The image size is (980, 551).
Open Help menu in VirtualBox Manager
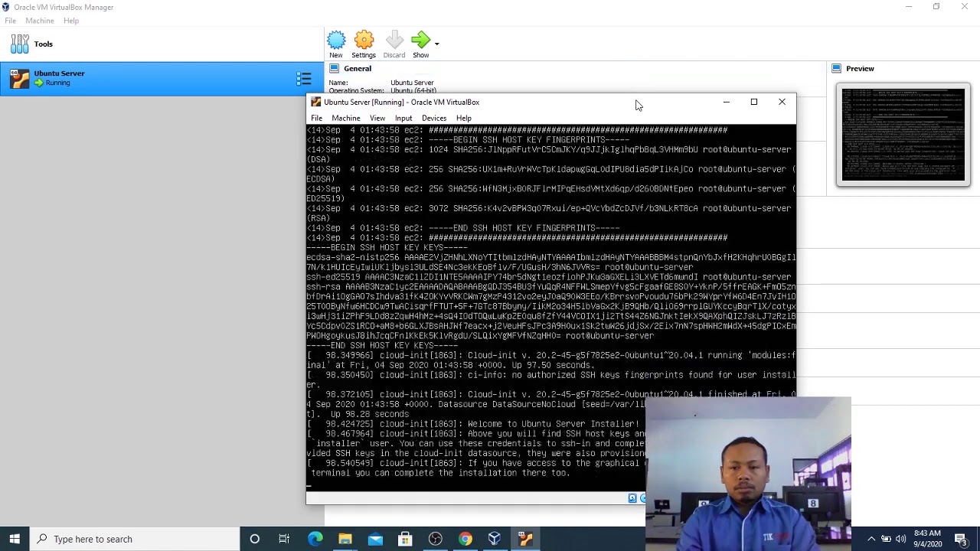point(71,21)
